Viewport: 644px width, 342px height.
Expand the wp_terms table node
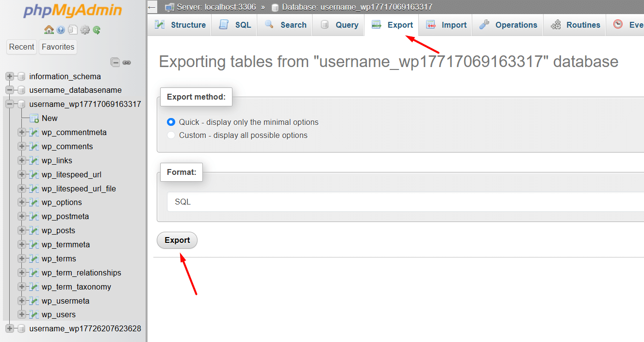[22, 258]
